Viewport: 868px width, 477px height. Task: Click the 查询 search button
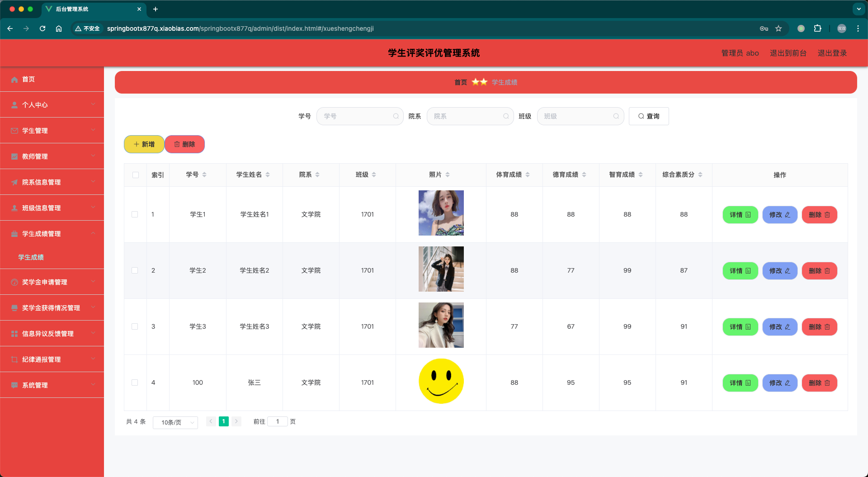coord(649,116)
